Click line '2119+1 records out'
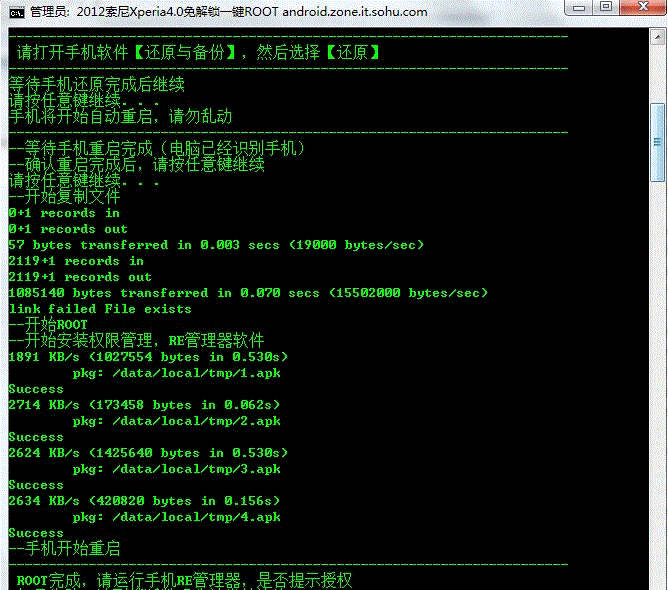Viewport: 668px width, 590px height. click(80, 277)
